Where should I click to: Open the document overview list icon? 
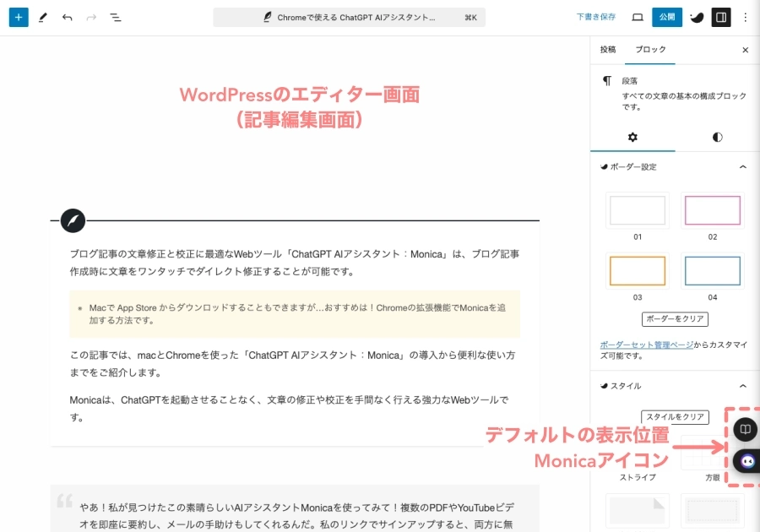[x=116, y=17]
